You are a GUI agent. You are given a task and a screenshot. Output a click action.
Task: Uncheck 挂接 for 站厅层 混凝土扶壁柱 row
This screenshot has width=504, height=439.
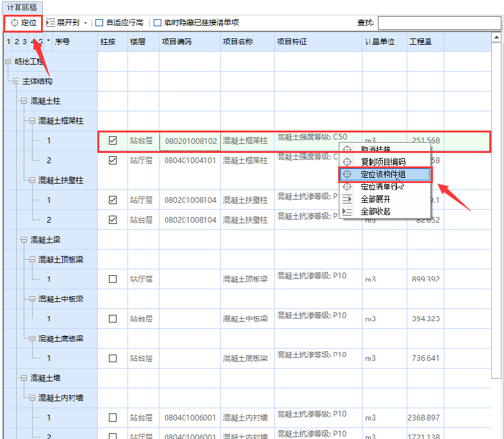113,200
